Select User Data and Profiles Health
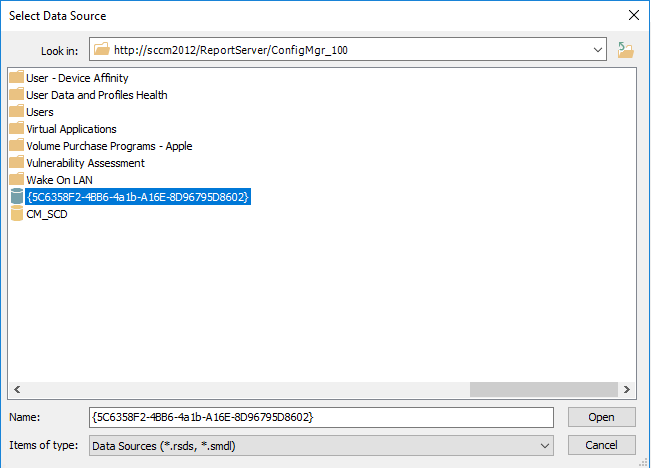Viewport: 651px width, 468px height. [97, 95]
